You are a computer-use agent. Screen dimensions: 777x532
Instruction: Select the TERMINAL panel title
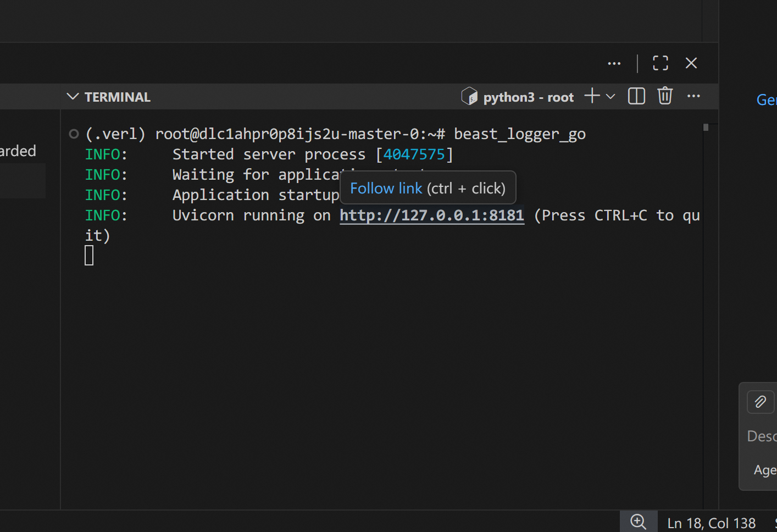point(118,97)
